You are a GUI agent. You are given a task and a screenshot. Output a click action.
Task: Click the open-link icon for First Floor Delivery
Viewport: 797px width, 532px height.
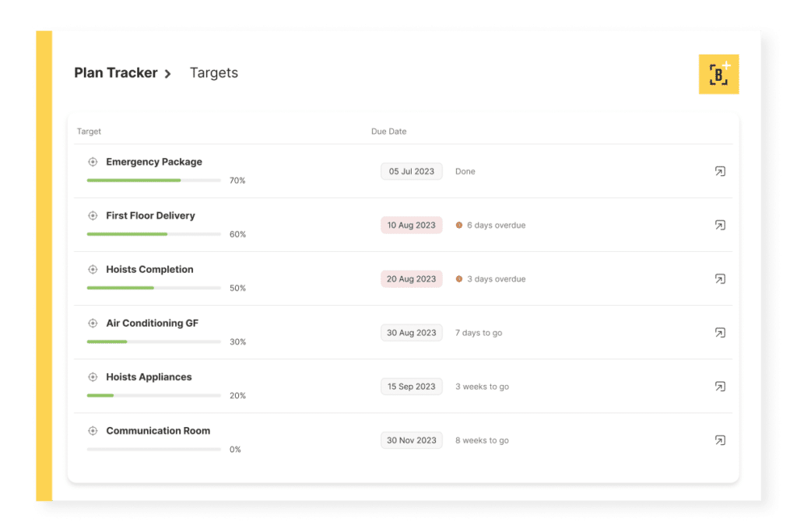point(720,225)
